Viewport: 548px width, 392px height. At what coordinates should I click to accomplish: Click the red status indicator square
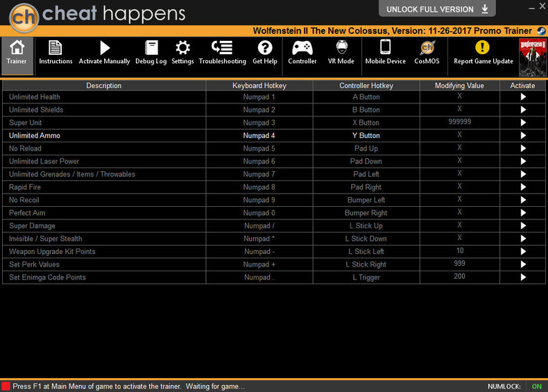pyautogui.click(x=6, y=386)
